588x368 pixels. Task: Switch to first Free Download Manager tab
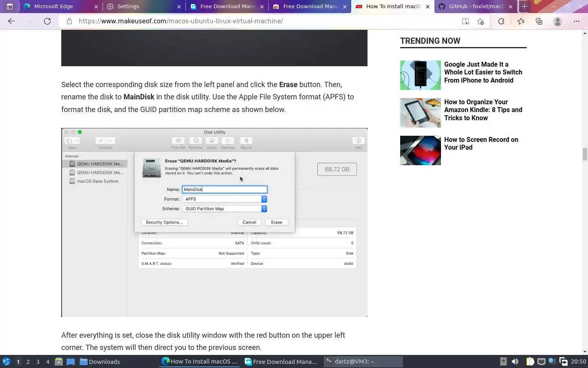(x=226, y=7)
